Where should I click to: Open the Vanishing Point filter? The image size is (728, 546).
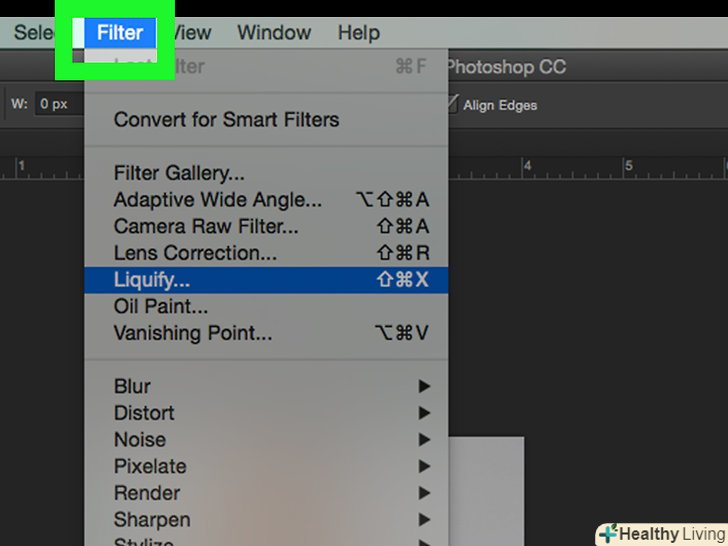(193, 334)
